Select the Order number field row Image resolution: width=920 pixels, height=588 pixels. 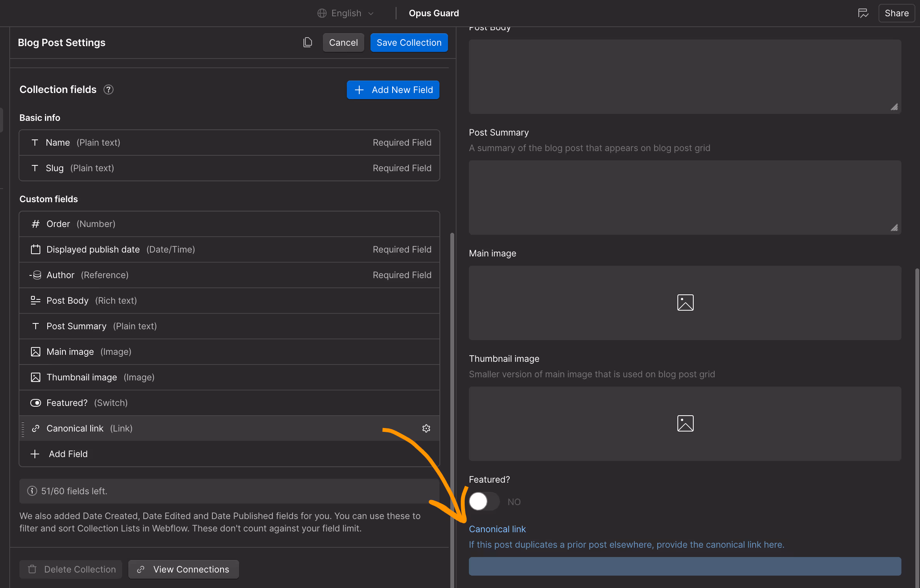(229, 224)
